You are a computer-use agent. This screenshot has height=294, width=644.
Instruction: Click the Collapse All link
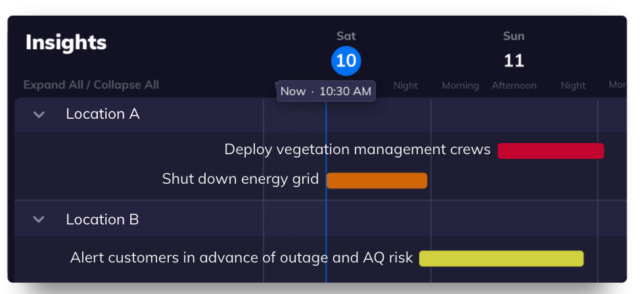(126, 85)
